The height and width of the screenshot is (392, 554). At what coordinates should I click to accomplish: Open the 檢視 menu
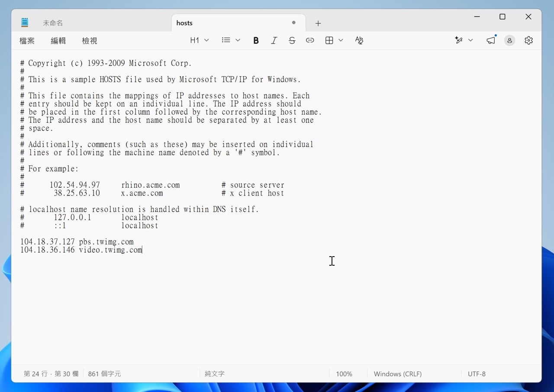pyautogui.click(x=90, y=41)
